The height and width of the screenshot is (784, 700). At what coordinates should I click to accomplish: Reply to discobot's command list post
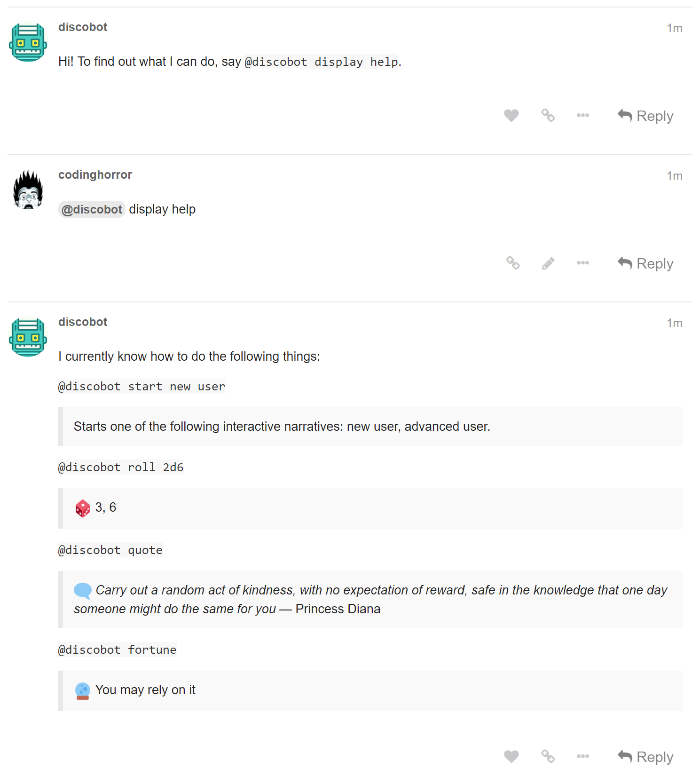click(645, 757)
